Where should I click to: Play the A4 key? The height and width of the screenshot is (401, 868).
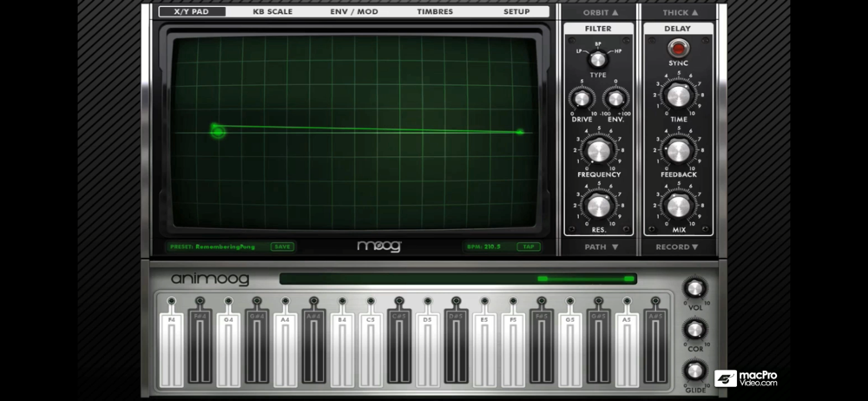[x=285, y=350]
